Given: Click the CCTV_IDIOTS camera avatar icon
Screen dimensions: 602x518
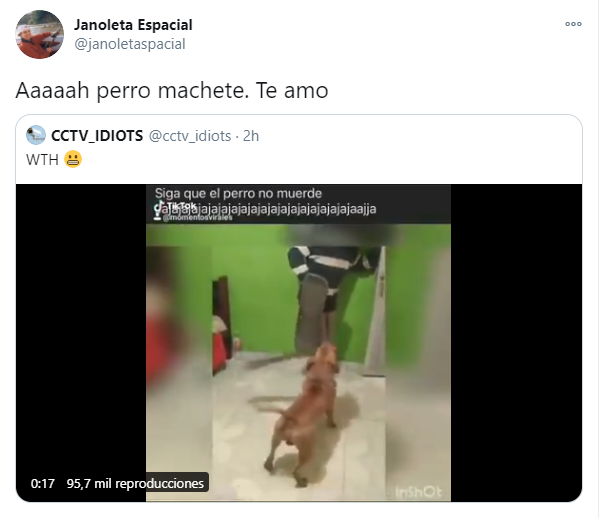Looking at the screenshot, I should (x=36, y=135).
